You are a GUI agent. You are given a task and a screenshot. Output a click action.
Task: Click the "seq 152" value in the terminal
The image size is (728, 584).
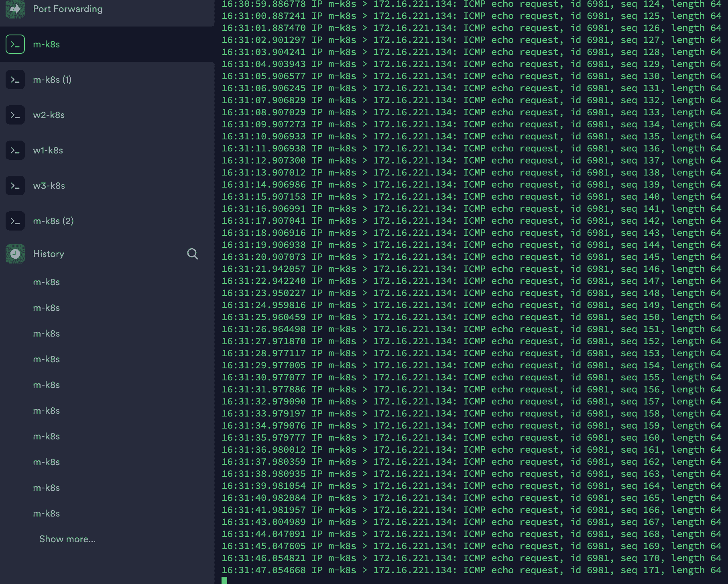(x=641, y=341)
